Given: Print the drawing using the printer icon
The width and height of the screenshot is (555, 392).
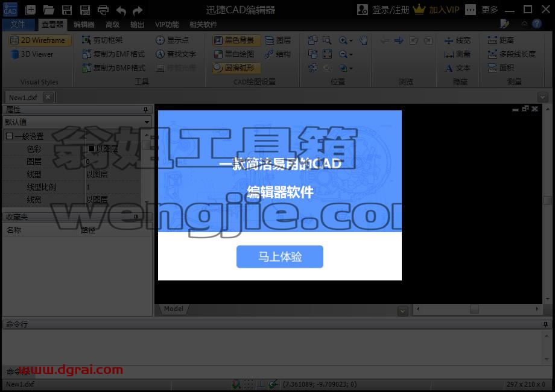Looking at the screenshot, I should [x=103, y=10].
